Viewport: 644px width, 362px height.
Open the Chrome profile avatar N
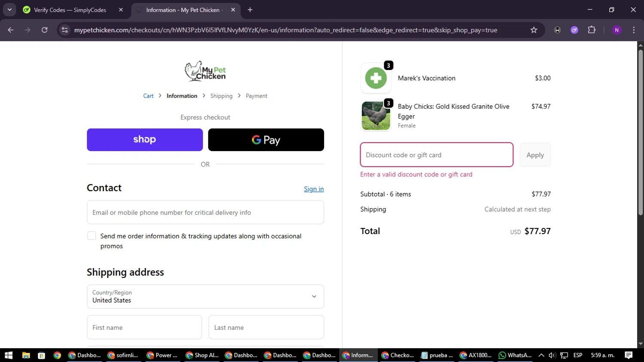[617, 30]
